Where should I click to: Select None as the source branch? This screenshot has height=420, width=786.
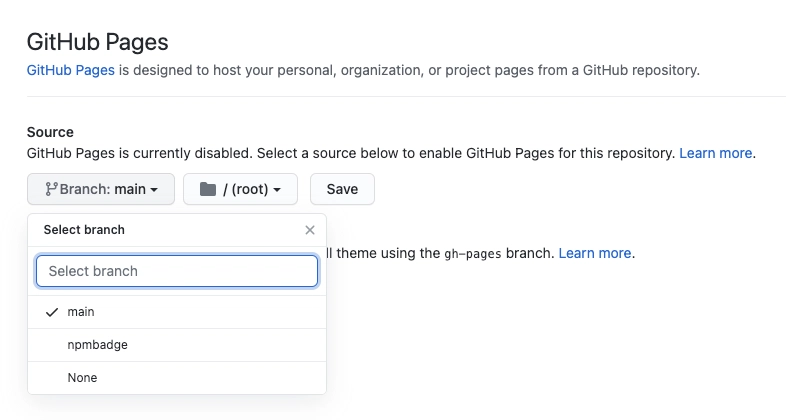point(177,378)
